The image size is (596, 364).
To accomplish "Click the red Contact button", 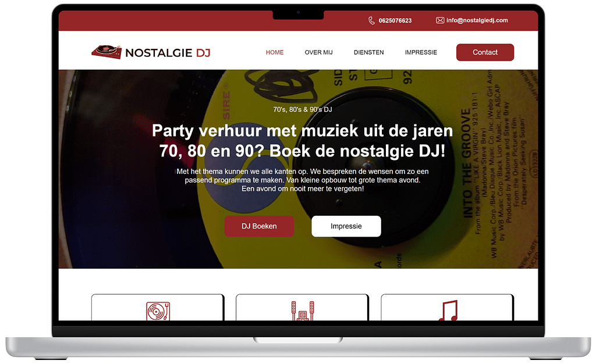I will (485, 52).
